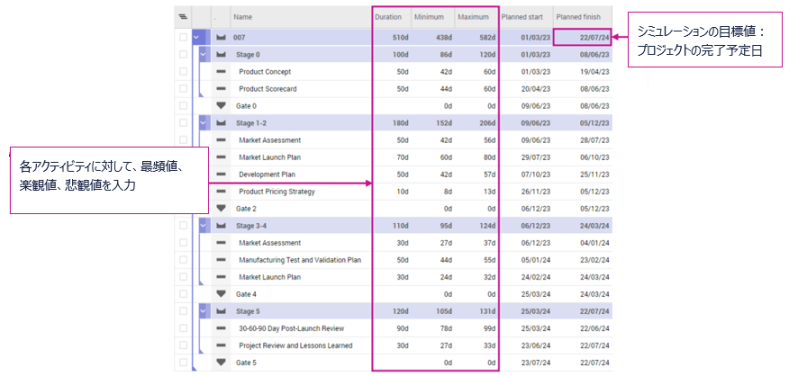Image resolution: width=789 pixels, height=376 pixels.
Task: Click the summary icon beside Stage 5
Action: (x=221, y=311)
